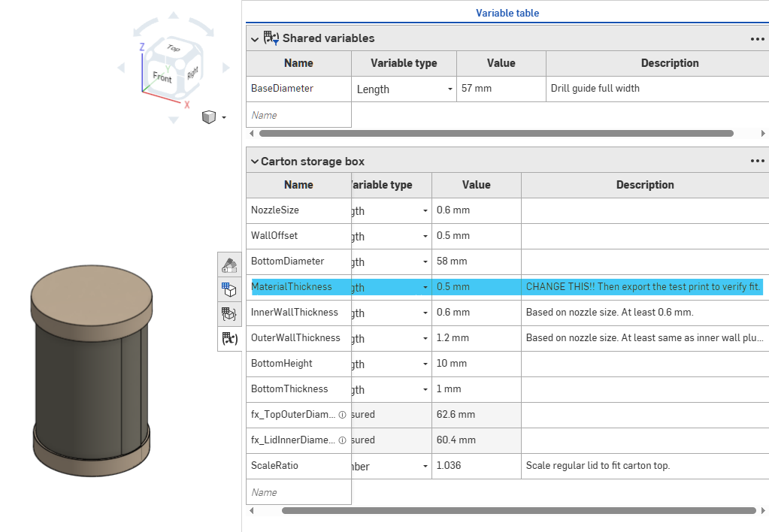Click the view cube's left rotate arrow

pos(122,68)
